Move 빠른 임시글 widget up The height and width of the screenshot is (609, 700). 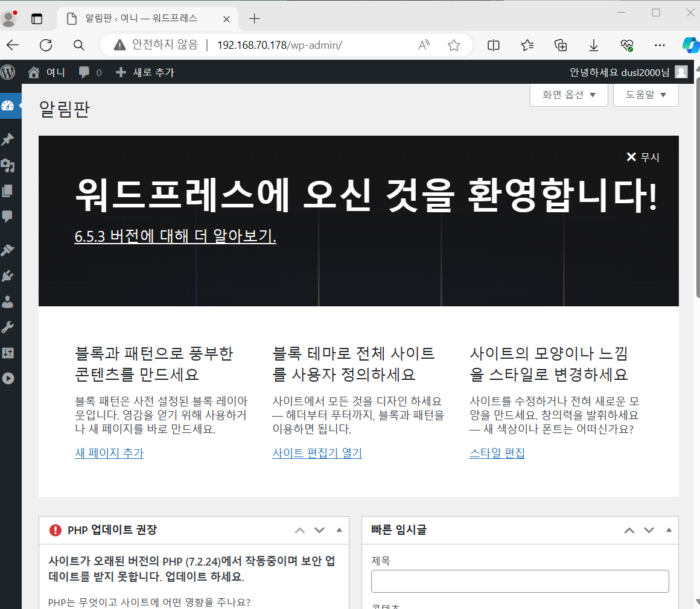629,530
